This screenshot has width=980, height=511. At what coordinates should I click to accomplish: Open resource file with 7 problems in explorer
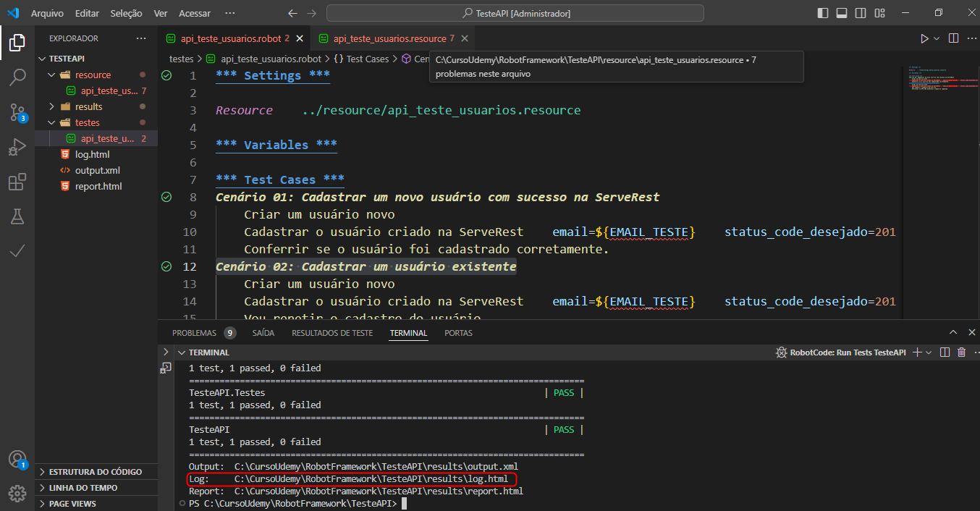click(96, 90)
